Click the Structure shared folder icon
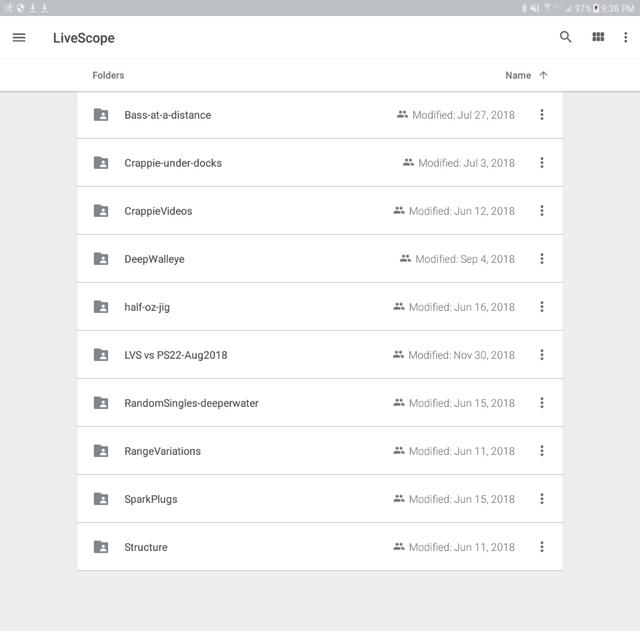 click(x=101, y=547)
